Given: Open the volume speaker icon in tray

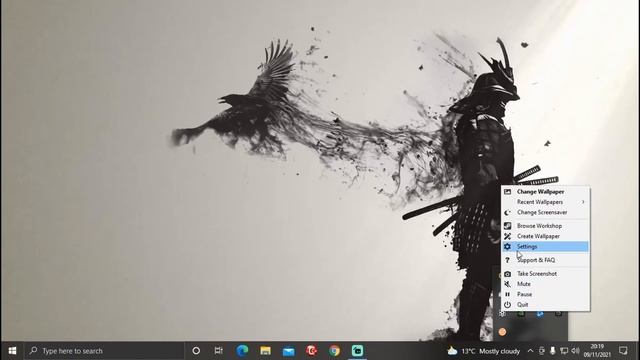Looking at the screenshot, I should coord(576,351).
